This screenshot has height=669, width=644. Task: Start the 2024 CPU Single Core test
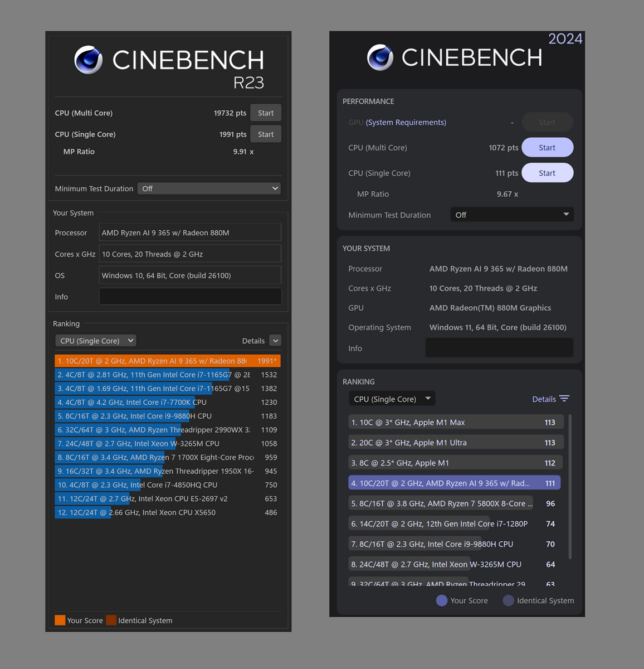coord(547,173)
